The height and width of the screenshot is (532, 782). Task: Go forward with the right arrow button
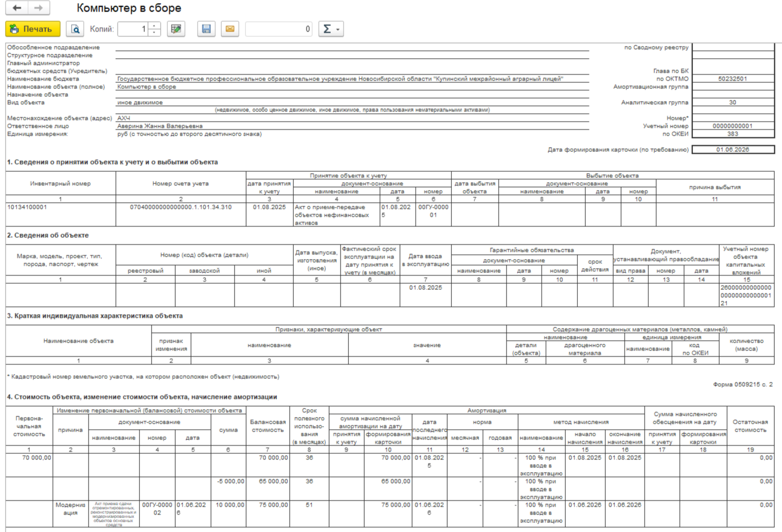point(39,8)
